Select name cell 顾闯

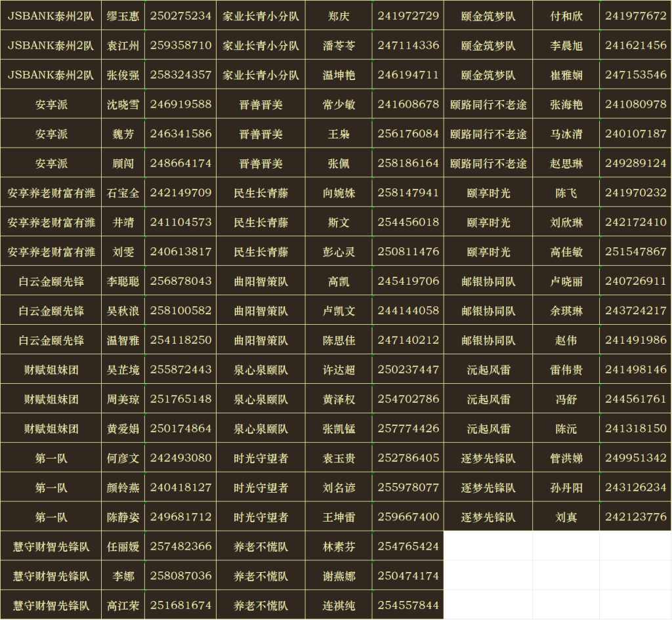(x=123, y=163)
